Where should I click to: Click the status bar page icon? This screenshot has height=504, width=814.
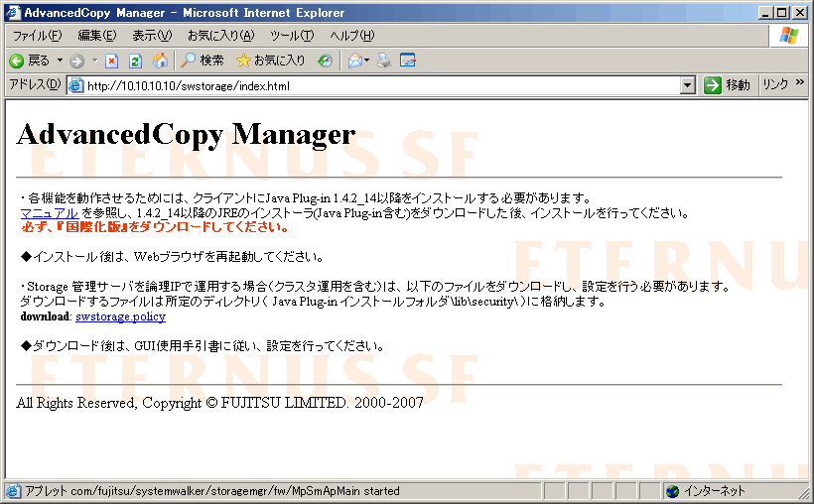pos(14,491)
